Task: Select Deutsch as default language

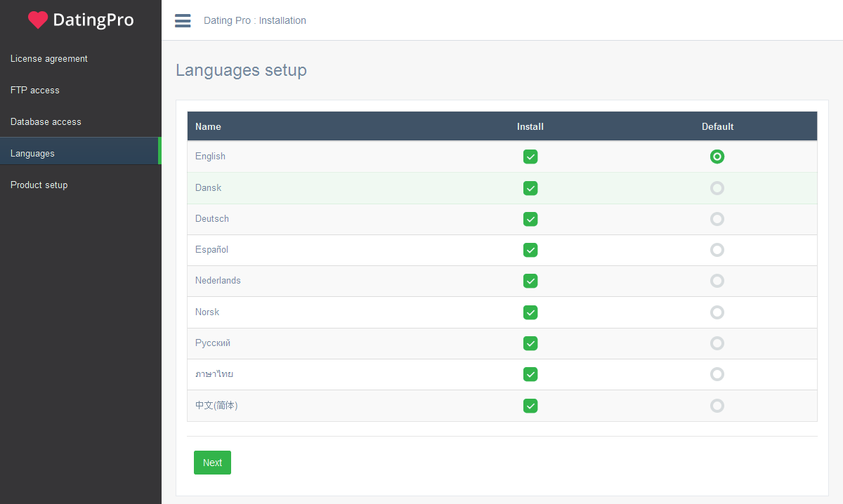Action: point(717,219)
